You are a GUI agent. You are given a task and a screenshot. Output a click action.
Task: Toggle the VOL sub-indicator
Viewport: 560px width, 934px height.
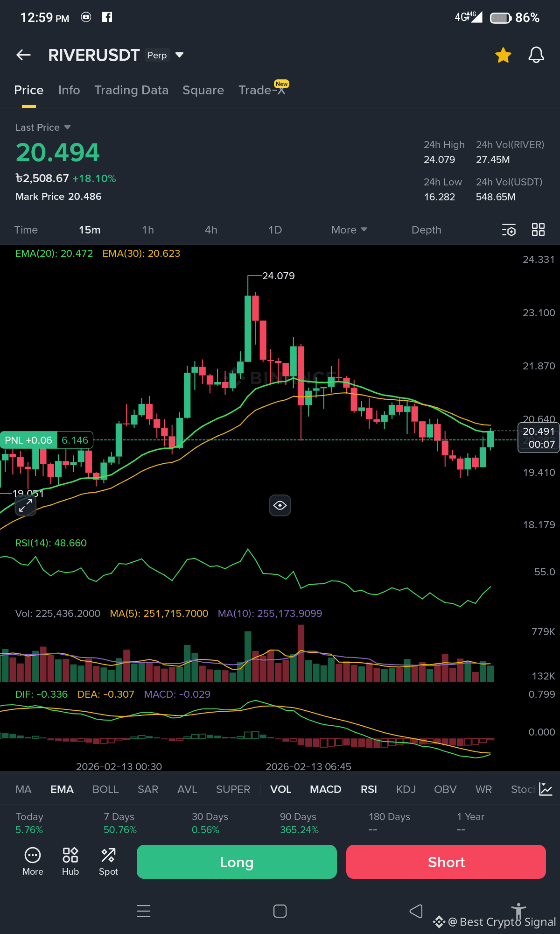281,789
